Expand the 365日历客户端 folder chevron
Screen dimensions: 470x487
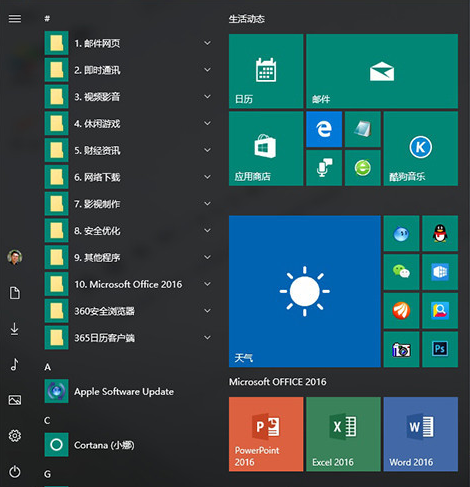(207, 338)
